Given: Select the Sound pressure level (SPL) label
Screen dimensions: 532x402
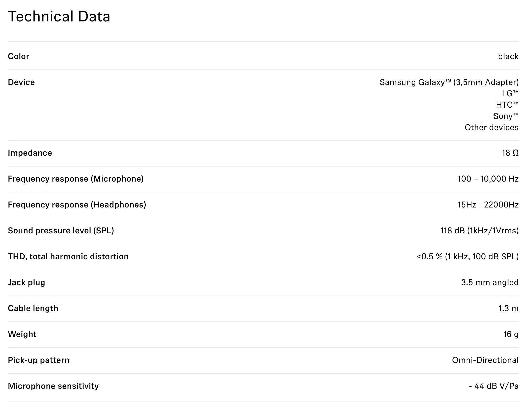Looking at the screenshot, I should (x=61, y=231).
